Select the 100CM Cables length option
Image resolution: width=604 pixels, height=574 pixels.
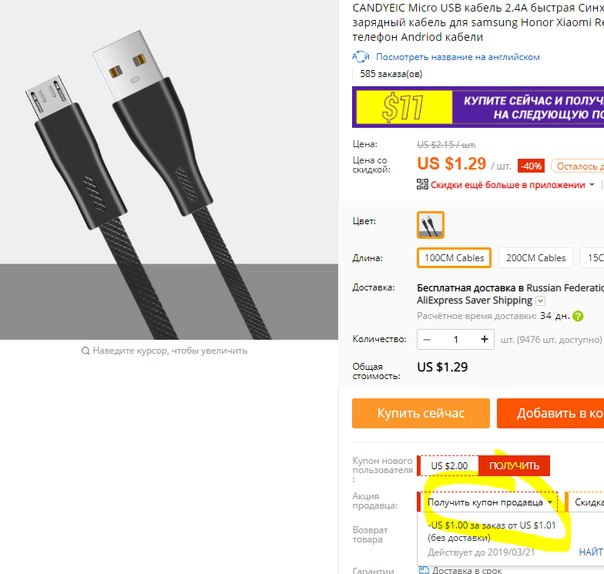454,258
